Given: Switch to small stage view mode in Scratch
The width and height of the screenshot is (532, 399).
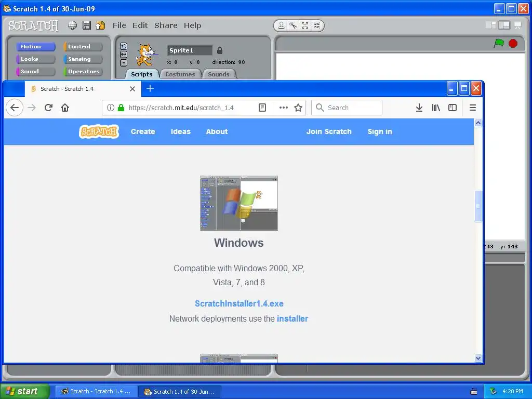Looking at the screenshot, I should coord(490,25).
